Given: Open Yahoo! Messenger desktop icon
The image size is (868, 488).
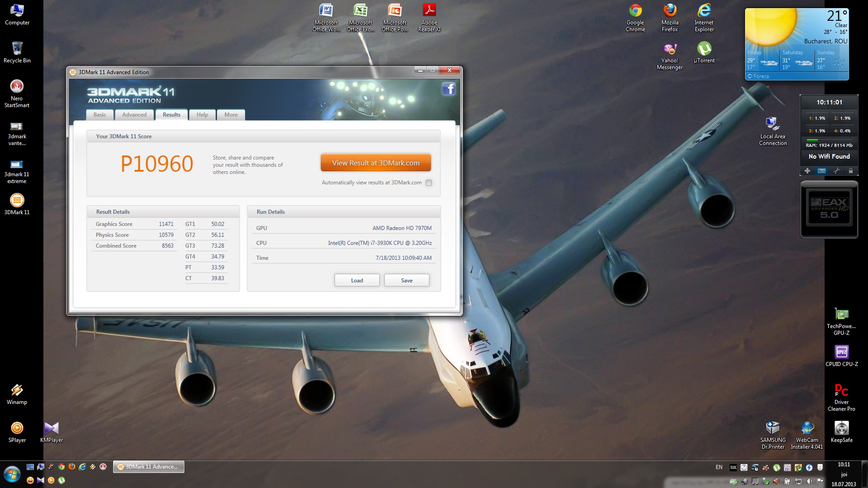Looking at the screenshot, I should (x=670, y=56).
